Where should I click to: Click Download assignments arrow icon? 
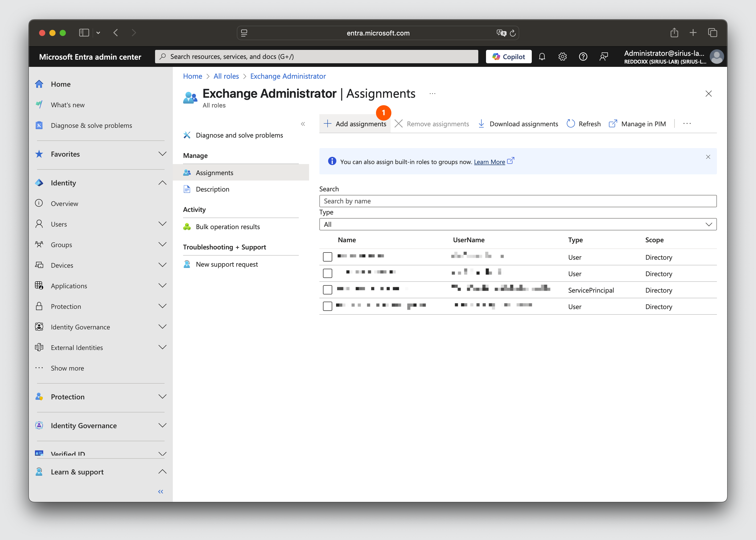tap(481, 124)
